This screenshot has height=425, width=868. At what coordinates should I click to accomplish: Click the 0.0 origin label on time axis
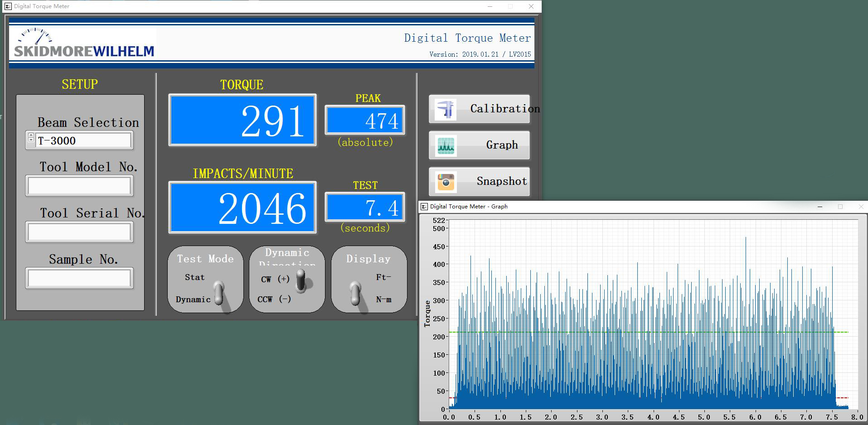click(x=449, y=417)
